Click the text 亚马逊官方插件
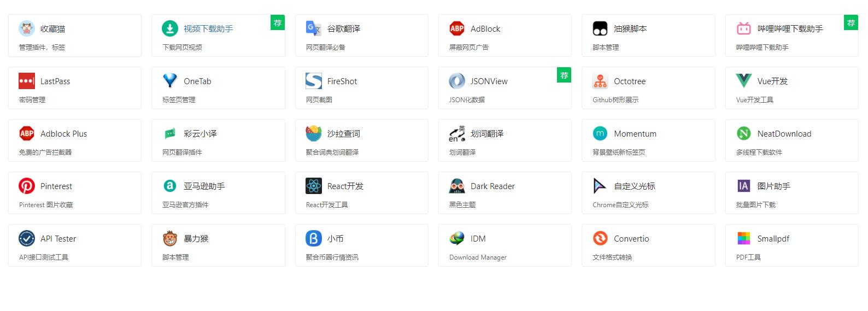 (185, 204)
